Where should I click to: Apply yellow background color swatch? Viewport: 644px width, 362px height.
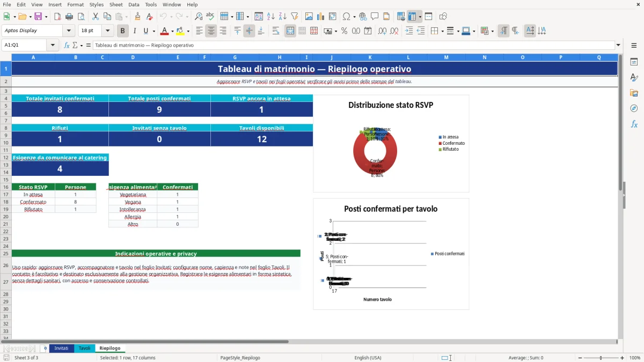[180, 31]
